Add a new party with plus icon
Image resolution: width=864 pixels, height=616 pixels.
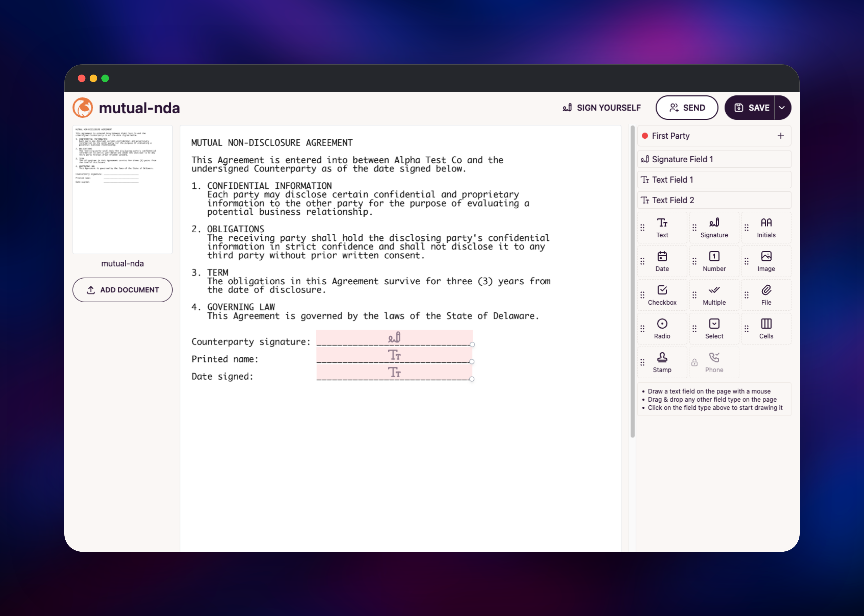point(781,136)
